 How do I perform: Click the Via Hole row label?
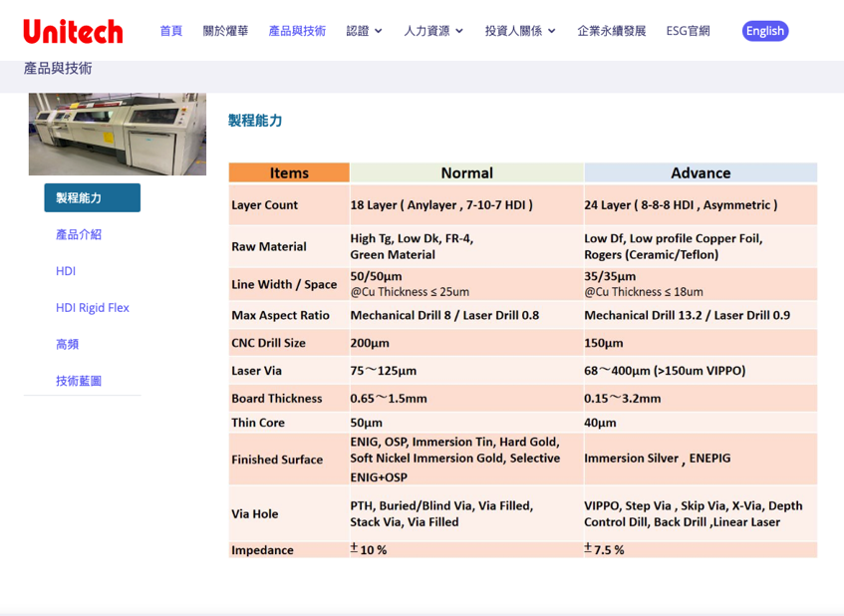click(x=255, y=514)
